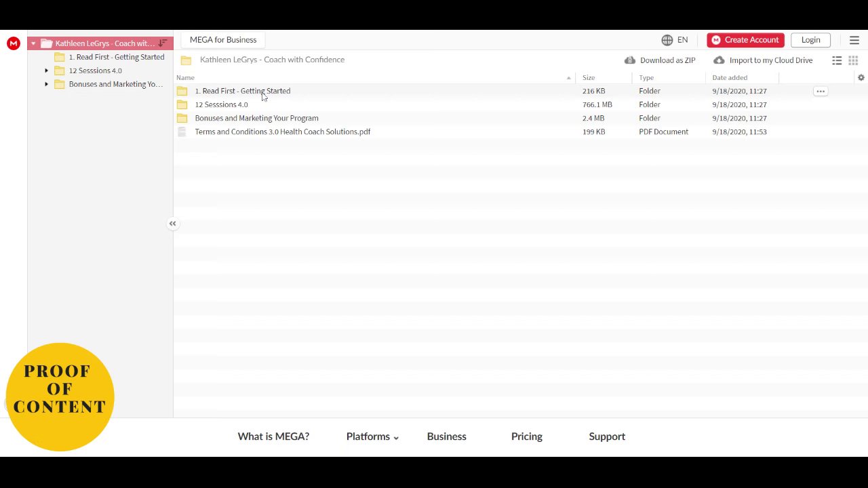868x488 pixels.
Task: Click the PDF Document type cell
Action: (663, 131)
